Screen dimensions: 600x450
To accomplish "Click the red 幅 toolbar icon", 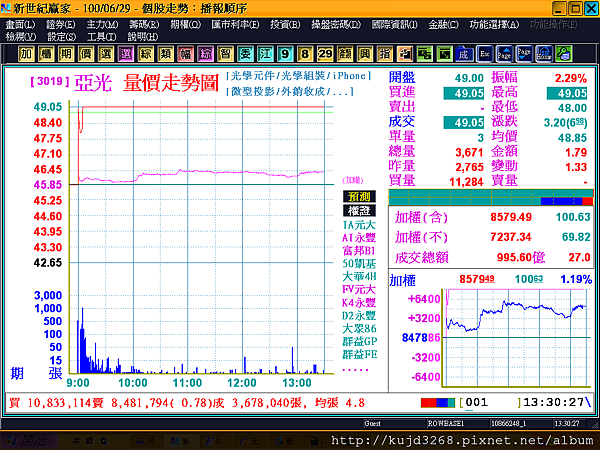I will 186,54.
